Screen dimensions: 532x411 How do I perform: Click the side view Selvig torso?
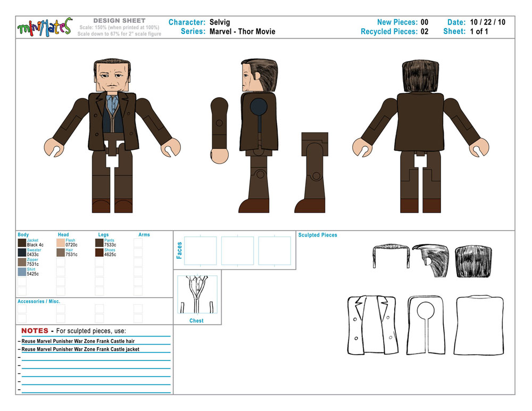tap(259, 122)
